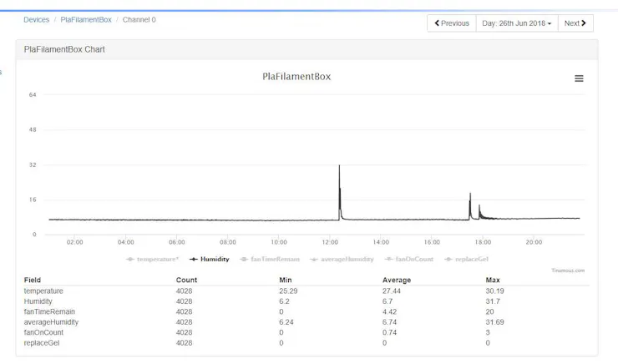Open the day picker dropdown for 26th Jun 2018
Viewport: 618px width, 364px height.
pyautogui.click(x=516, y=23)
